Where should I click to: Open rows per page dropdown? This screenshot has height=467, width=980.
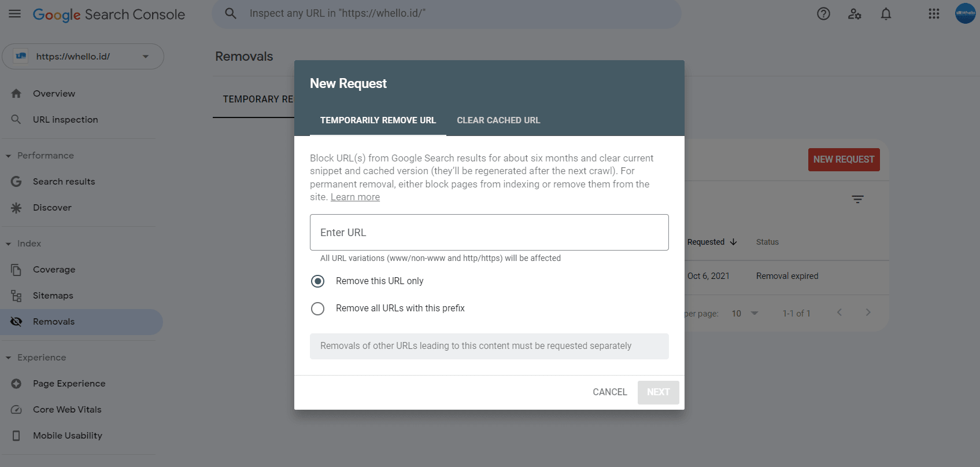(x=745, y=313)
